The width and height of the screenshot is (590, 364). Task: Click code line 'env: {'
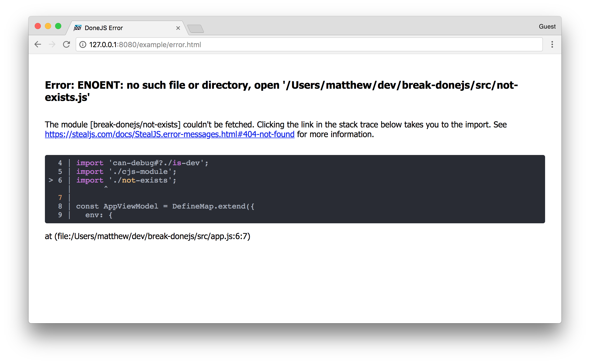click(99, 215)
